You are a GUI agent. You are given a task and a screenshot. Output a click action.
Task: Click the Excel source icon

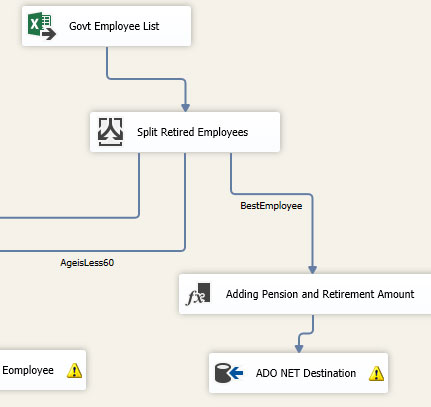[42, 26]
